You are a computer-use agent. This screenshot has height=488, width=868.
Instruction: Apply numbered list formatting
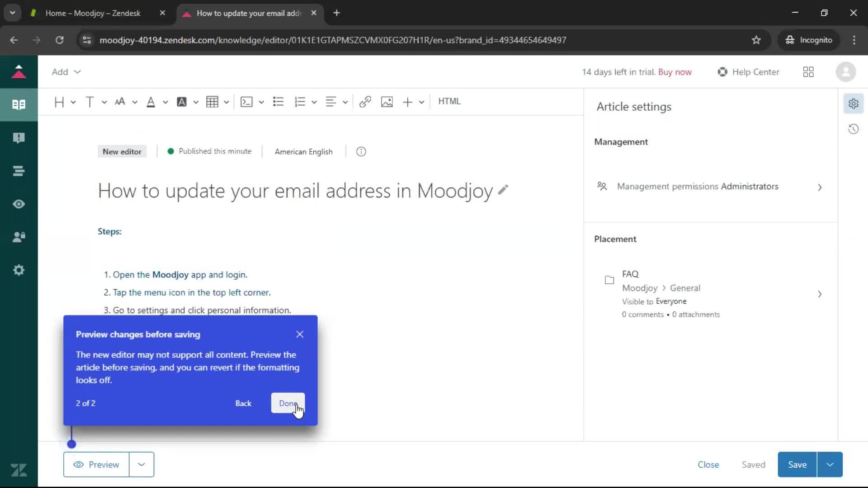tap(300, 102)
